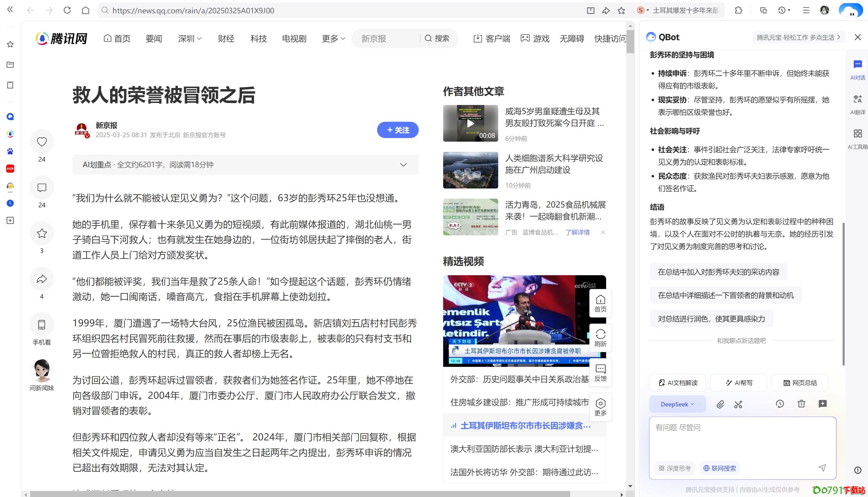Click the trash icon to clear chat
Viewport: 868px width, 497px height.
pyautogui.click(x=802, y=404)
